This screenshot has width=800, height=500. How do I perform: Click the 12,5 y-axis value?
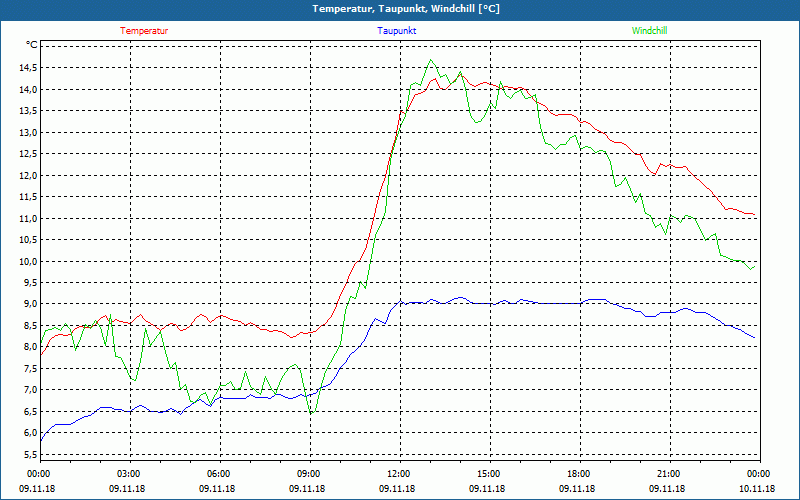29,154
